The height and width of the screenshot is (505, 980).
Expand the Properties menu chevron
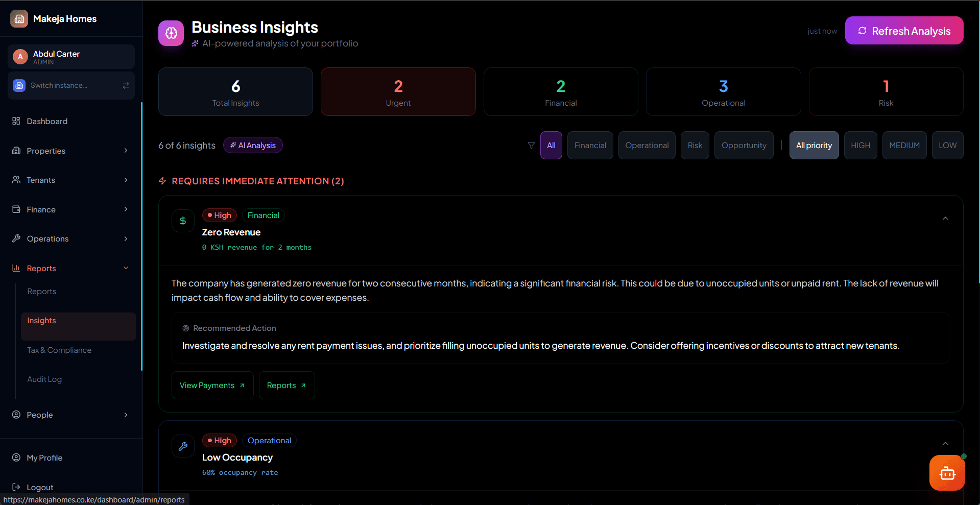click(126, 151)
